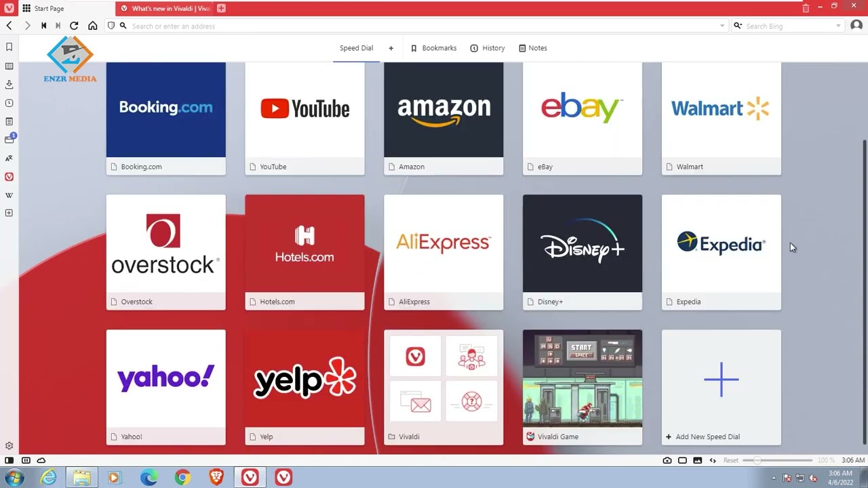Add a new web panel in sidebar
The width and height of the screenshot is (868, 488).
coord(9,213)
